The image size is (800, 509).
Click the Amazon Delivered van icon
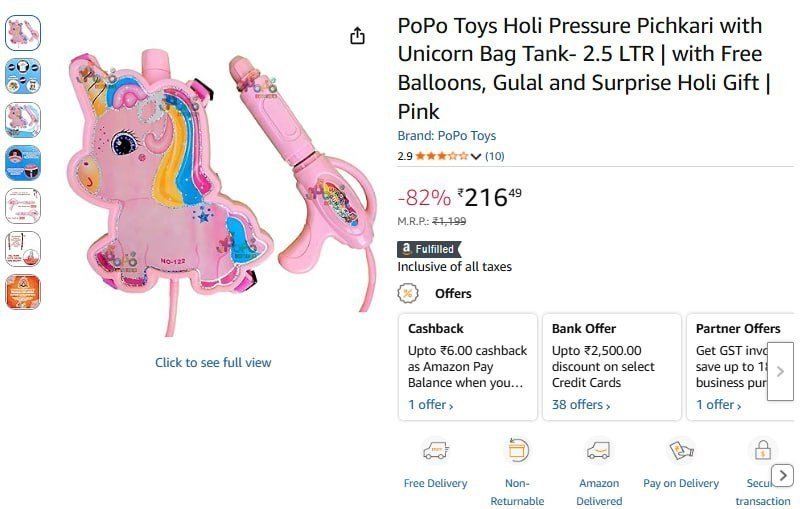[598, 451]
